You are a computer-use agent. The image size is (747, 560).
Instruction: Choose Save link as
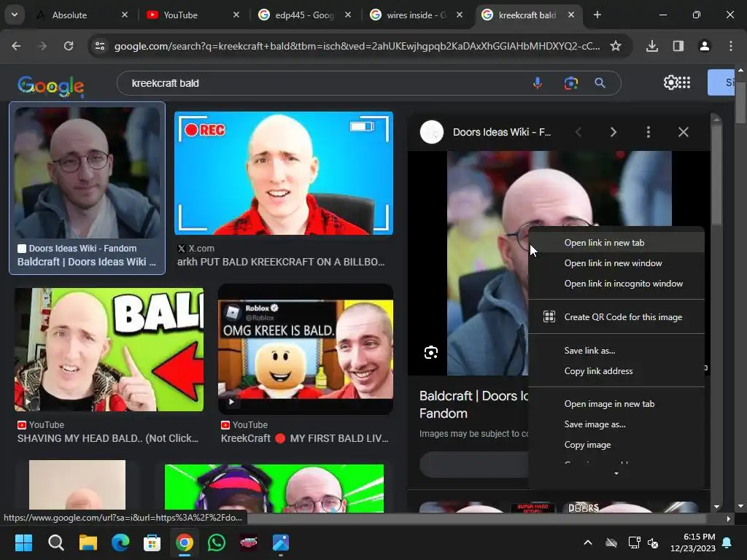(616, 351)
